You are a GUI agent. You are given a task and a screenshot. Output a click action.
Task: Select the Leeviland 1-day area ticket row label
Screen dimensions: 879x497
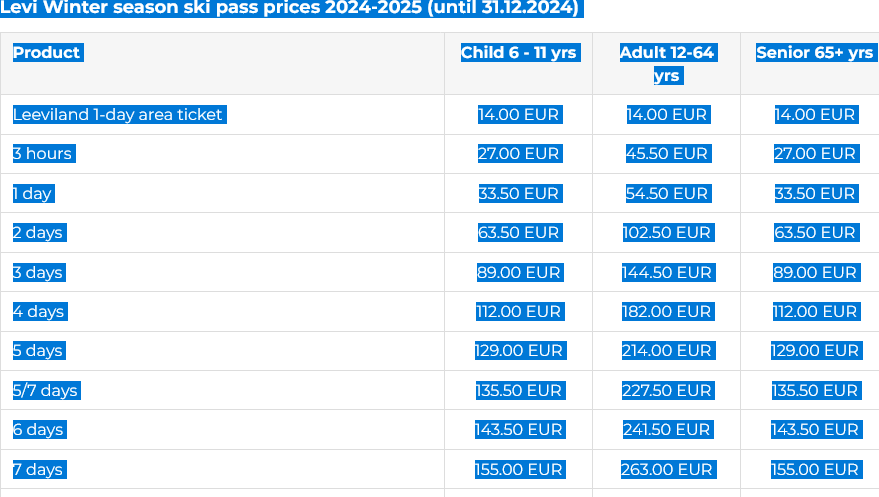pos(119,114)
